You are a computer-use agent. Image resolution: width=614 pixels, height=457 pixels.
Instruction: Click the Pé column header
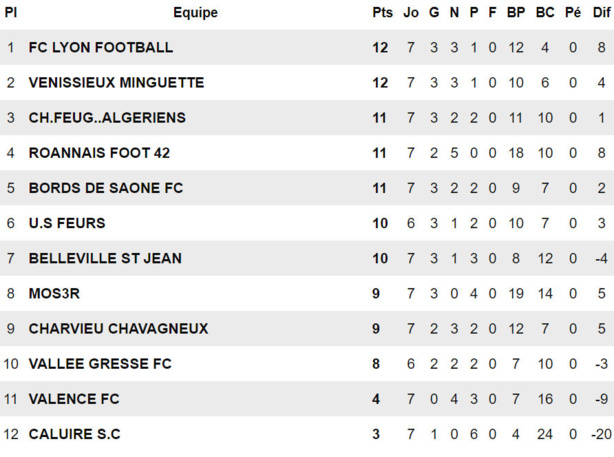(x=573, y=13)
